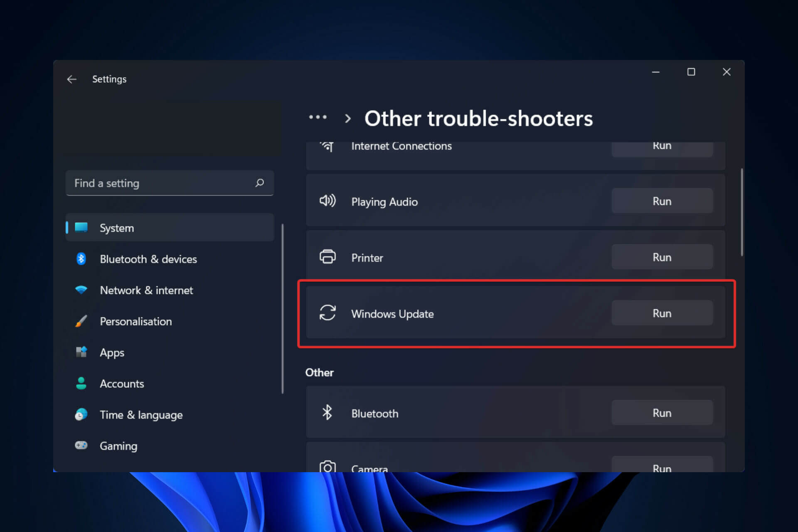The image size is (798, 532).
Task: Select System in the sidebar
Action: (x=170, y=228)
